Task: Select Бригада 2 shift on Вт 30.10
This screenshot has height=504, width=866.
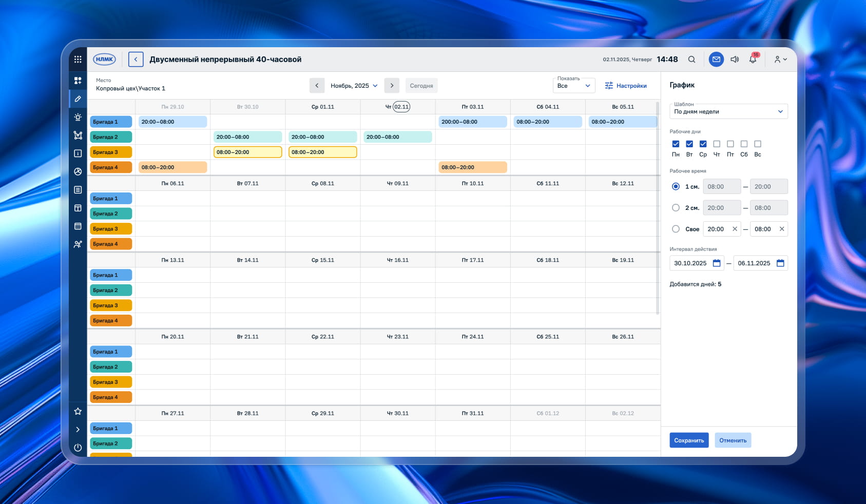Action: [247, 137]
